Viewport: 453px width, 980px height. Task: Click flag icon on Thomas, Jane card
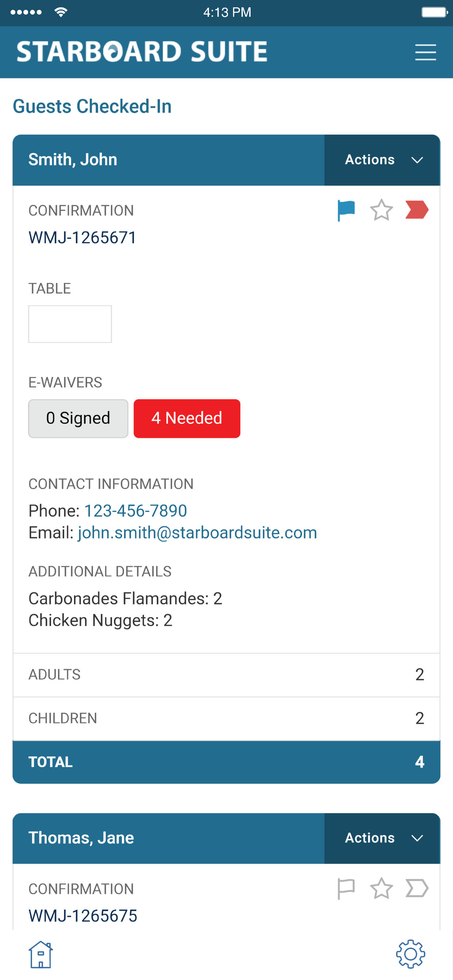click(x=346, y=889)
